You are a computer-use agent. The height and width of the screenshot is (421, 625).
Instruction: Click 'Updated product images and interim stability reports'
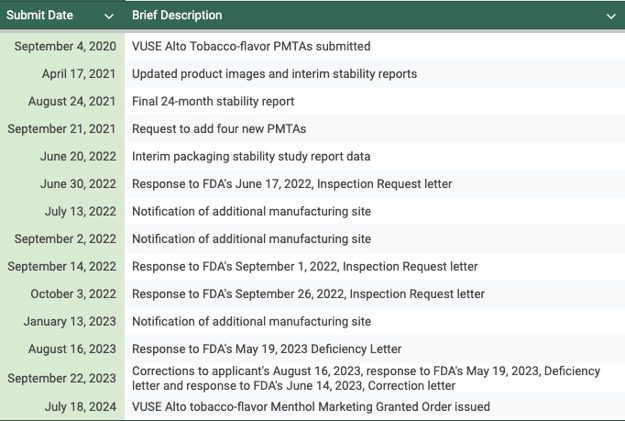point(275,74)
